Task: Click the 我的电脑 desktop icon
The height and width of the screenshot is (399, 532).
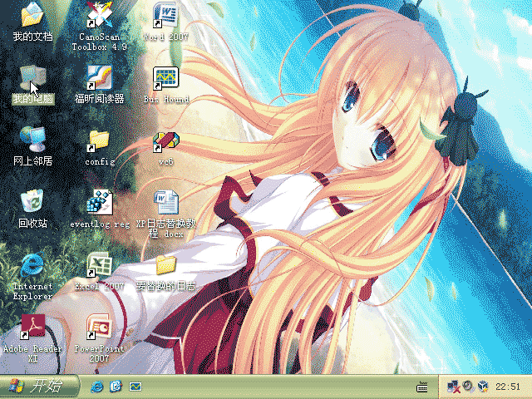Action: click(32, 79)
